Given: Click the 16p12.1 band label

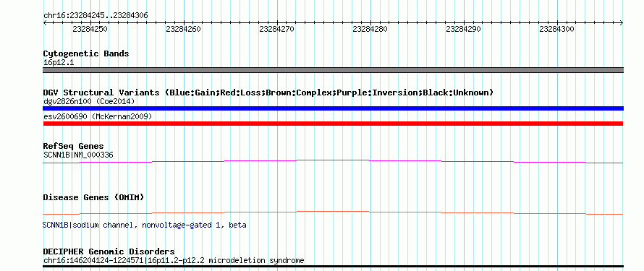Looking at the screenshot, I should click(x=59, y=63).
